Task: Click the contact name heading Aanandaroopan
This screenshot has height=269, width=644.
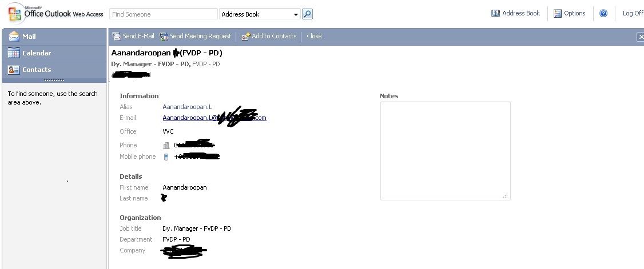Action: coord(141,53)
